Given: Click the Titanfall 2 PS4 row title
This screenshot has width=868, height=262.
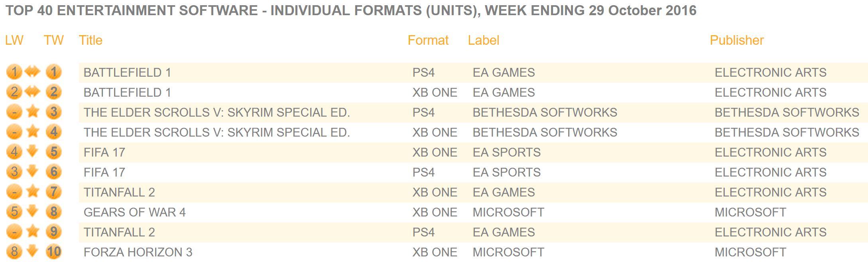Looking at the screenshot, I should point(119,232).
